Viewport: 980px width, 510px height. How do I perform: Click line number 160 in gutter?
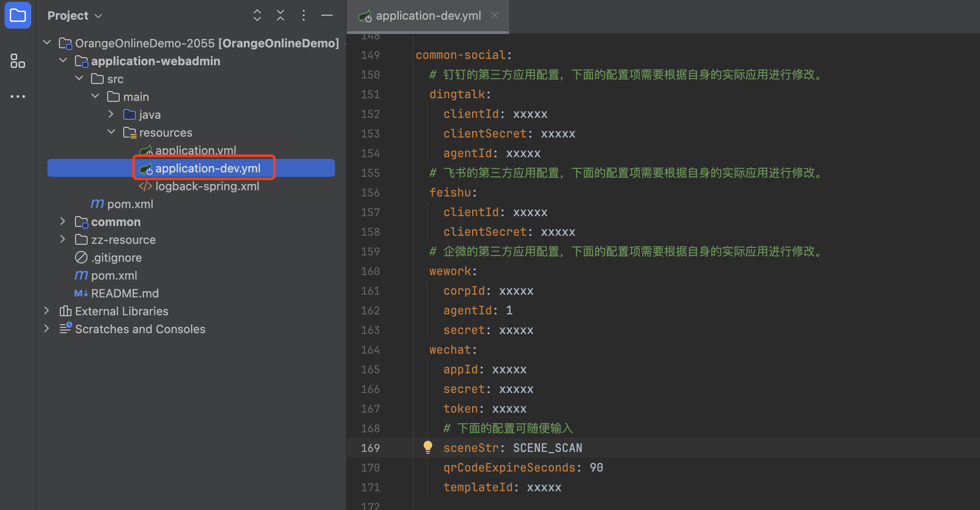click(x=370, y=271)
